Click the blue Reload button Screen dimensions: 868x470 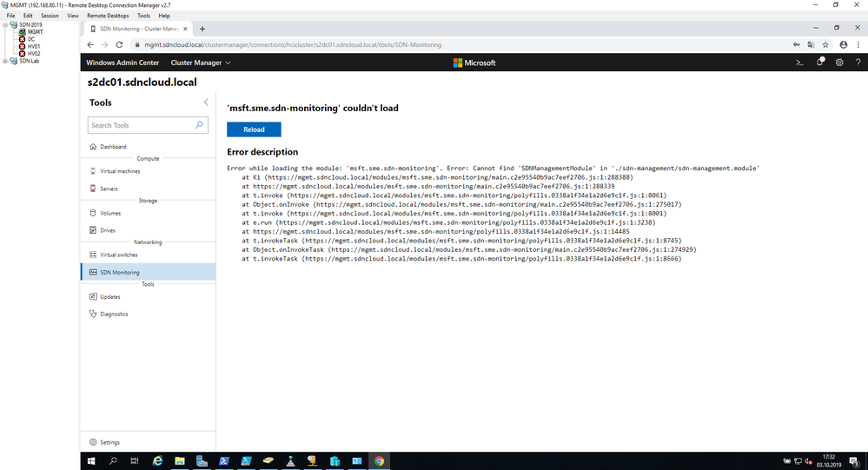pos(254,129)
